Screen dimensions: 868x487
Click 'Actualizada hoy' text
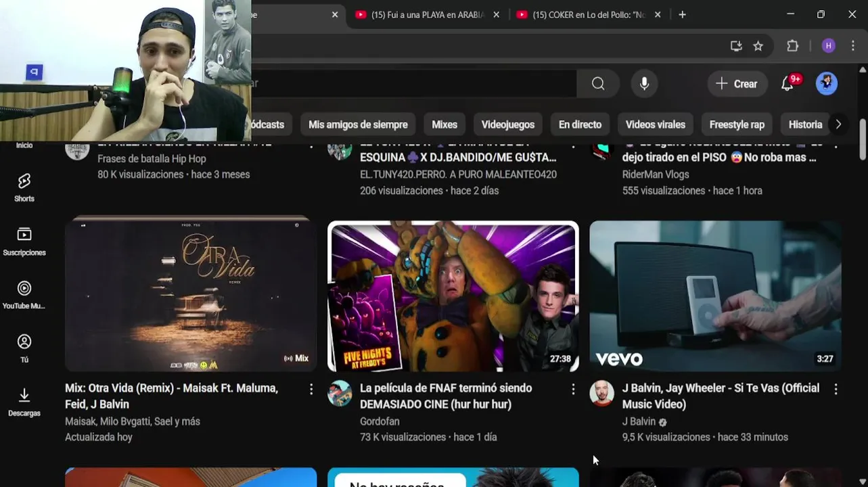[x=99, y=438]
